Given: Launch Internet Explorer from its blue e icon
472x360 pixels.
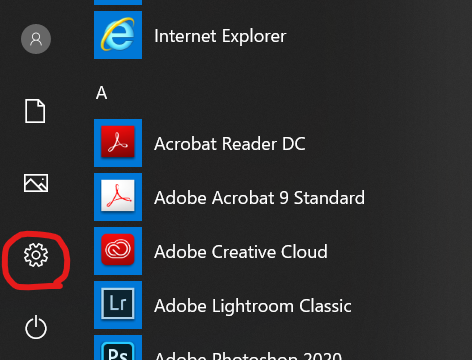Looking at the screenshot, I should pos(118,35).
